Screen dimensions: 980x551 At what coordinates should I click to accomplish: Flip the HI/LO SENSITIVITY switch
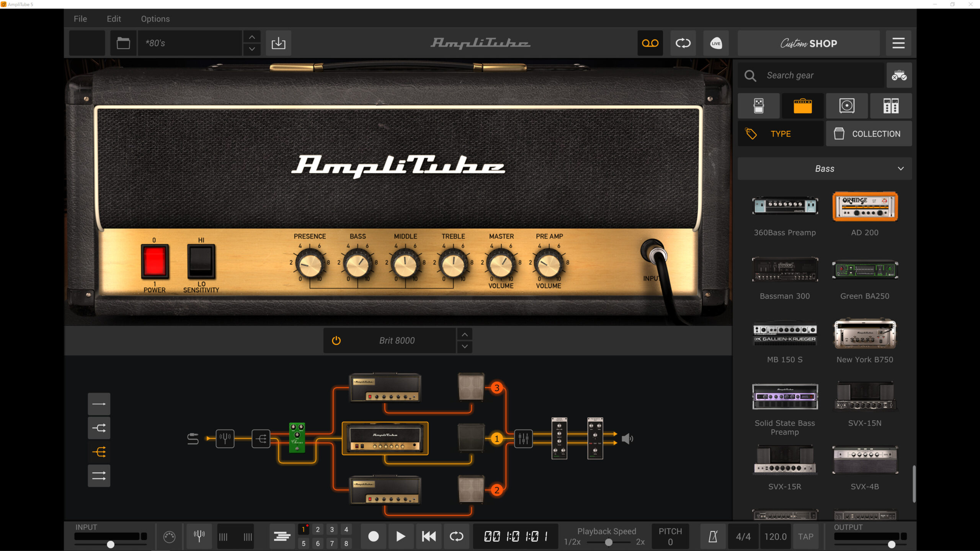(x=201, y=261)
